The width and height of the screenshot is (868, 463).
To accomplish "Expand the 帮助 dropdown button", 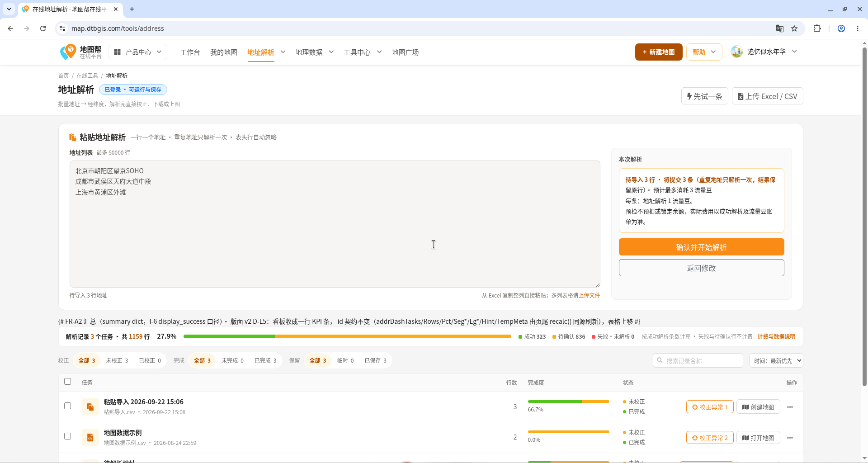I will [x=704, y=52].
